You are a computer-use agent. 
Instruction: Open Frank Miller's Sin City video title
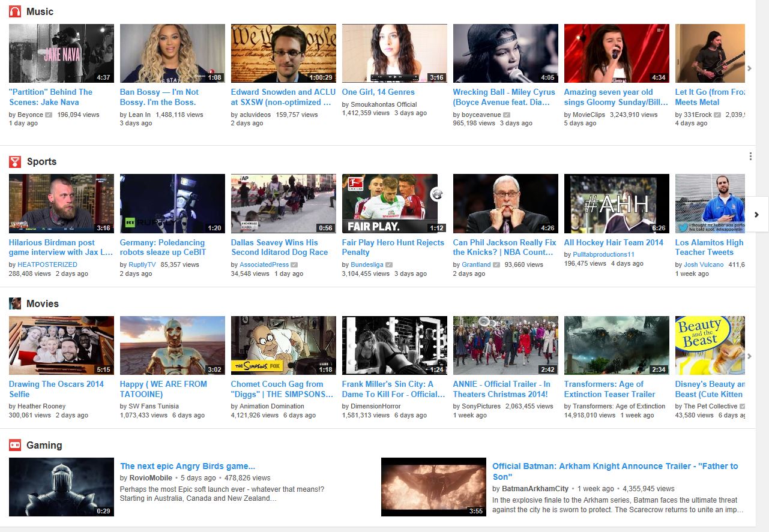[394, 389]
